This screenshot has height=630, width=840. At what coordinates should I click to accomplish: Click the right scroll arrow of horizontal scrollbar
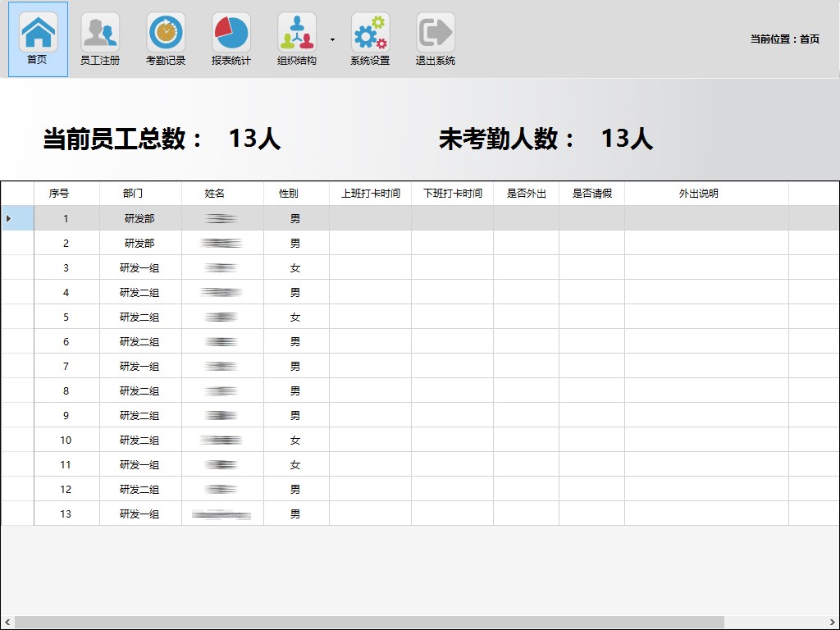(x=833, y=623)
